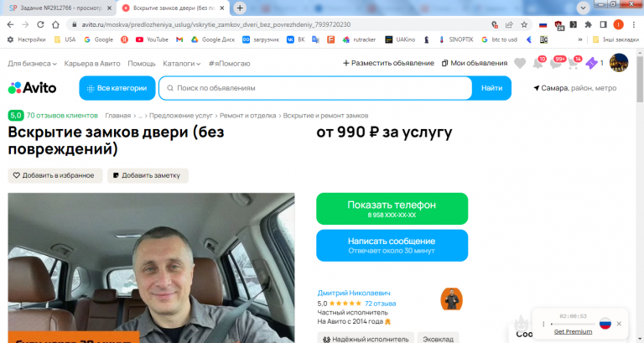Click the Показать телефон button

pos(392,209)
